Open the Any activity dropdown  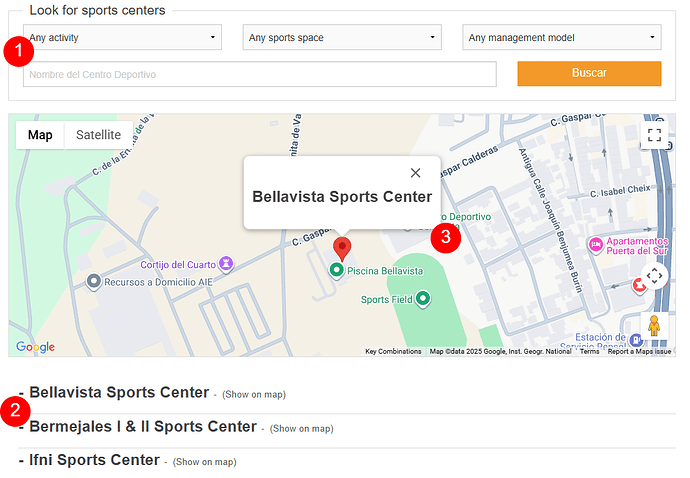tap(122, 38)
